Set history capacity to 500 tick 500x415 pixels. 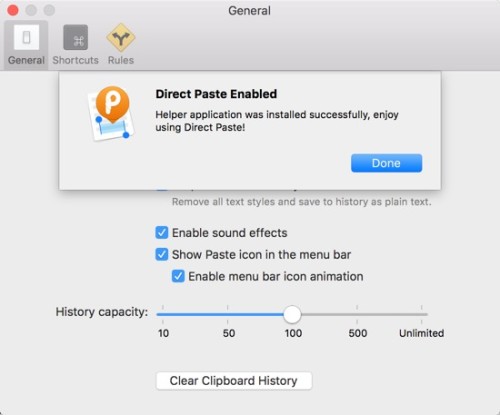pyautogui.click(x=357, y=314)
